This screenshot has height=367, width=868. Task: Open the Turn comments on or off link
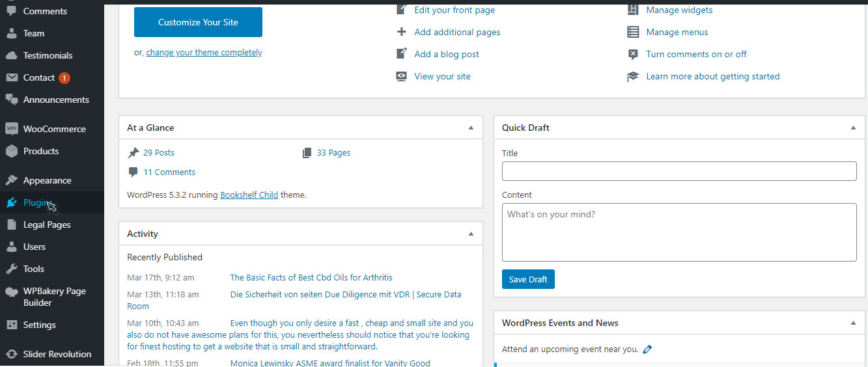tap(696, 54)
